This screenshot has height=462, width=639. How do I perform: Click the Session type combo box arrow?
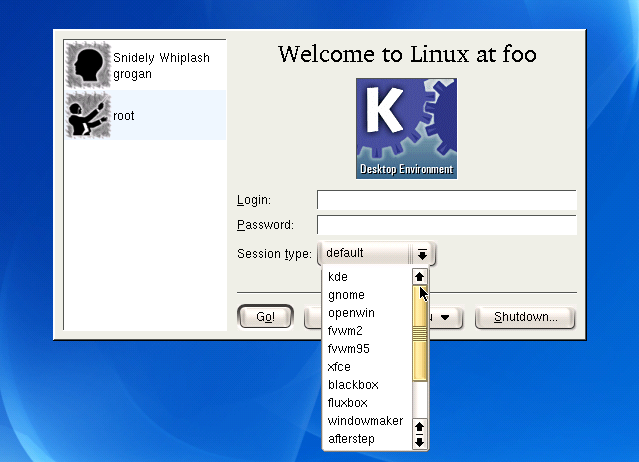click(423, 254)
